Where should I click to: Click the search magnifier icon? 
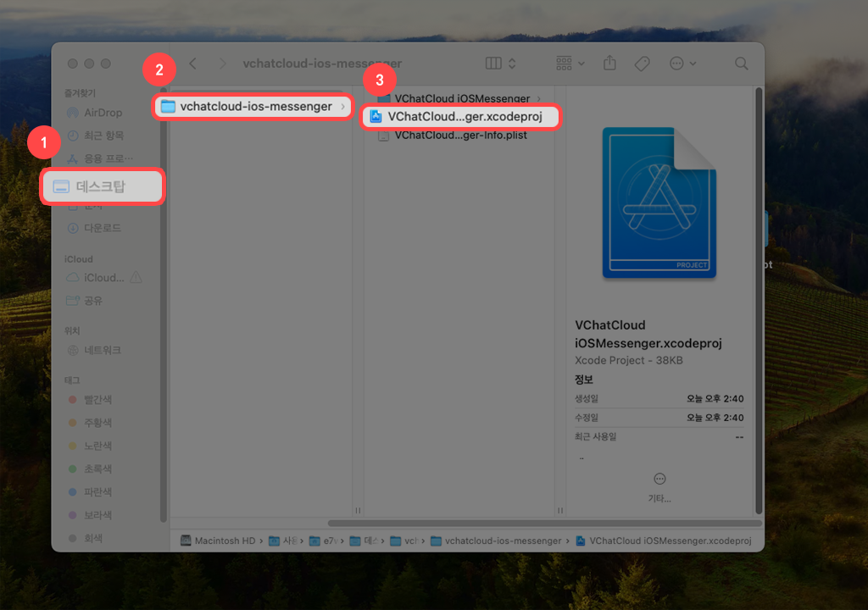point(741,64)
